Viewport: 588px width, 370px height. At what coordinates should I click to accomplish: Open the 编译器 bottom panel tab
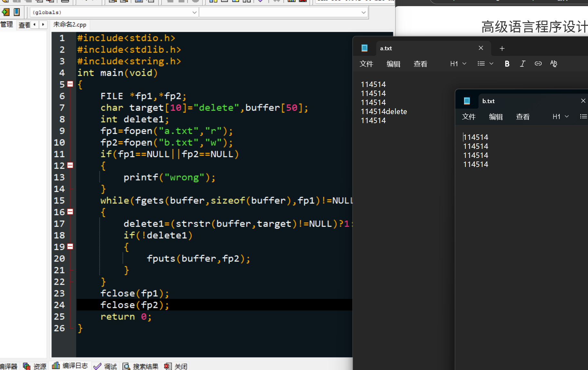click(9, 366)
